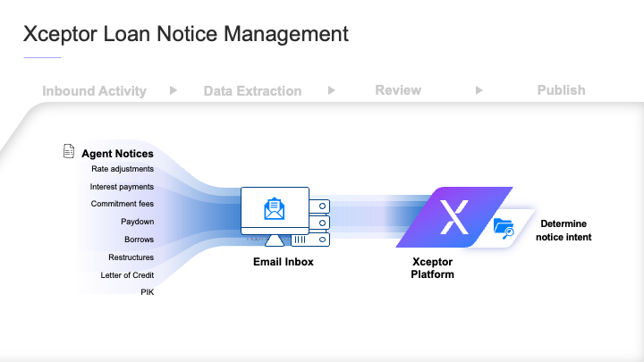644x362 pixels.
Task: Click 'Rate adjustments' text
Action: 123,169
